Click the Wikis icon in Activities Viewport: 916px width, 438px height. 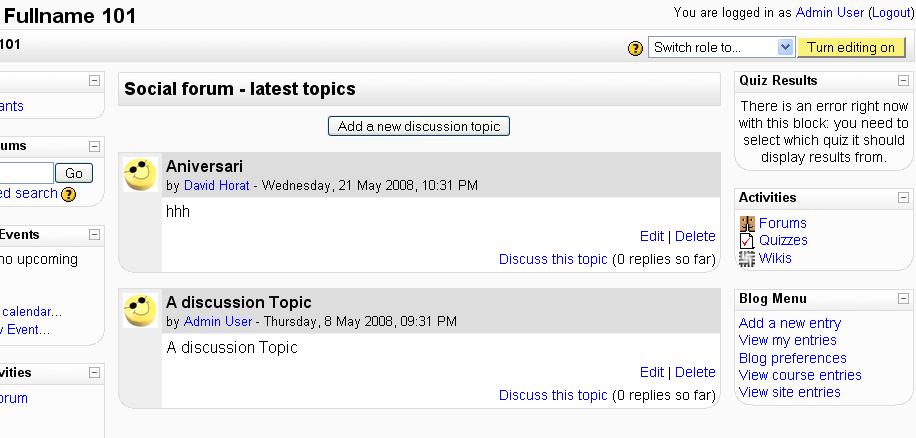click(747, 258)
